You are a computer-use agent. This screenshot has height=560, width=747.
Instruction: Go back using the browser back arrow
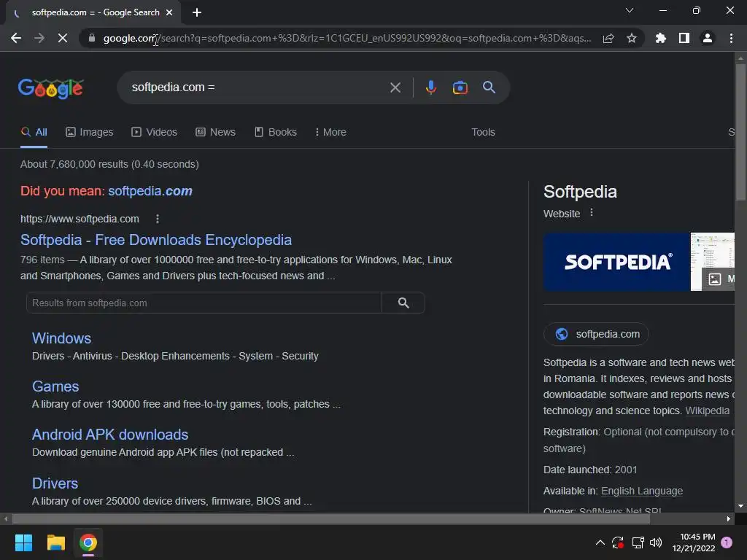[x=16, y=38]
